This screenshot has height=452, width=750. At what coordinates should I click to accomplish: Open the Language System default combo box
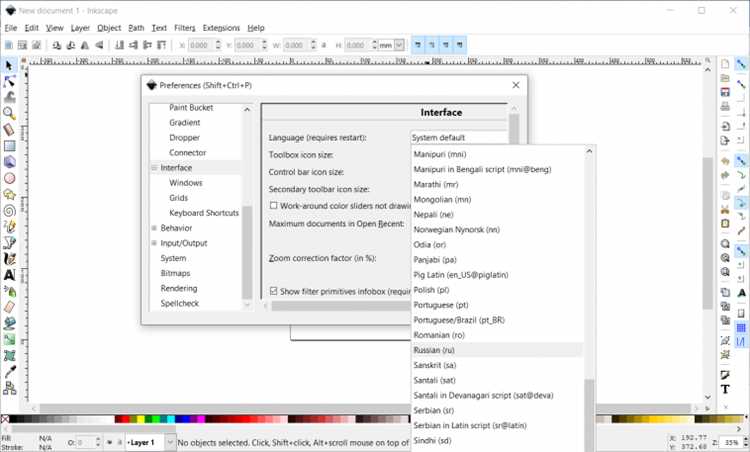point(459,138)
